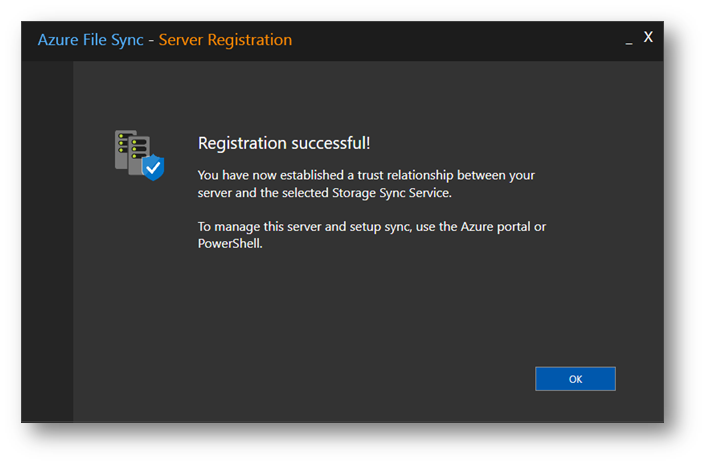
Task: Click the To manage this server sentence
Action: click(x=371, y=235)
